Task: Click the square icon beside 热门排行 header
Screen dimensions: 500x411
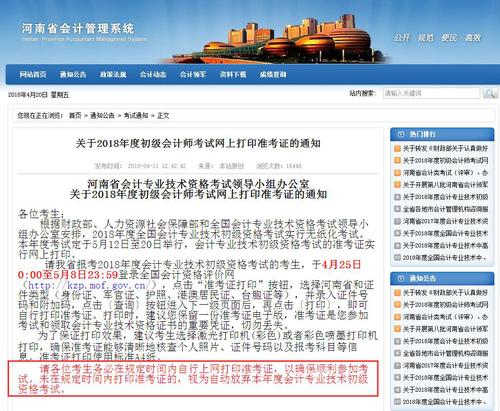Action: [401, 134]
